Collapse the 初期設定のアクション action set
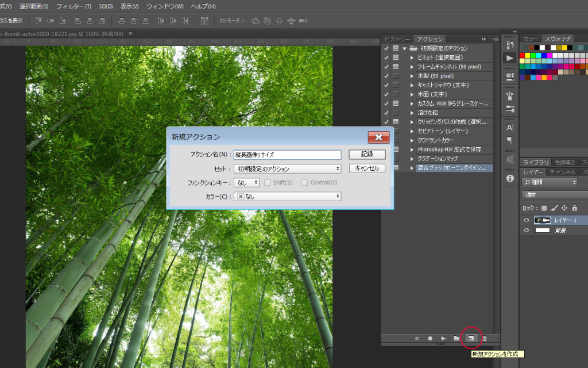Viewport: 588px width, 368px height. point(404,48)
